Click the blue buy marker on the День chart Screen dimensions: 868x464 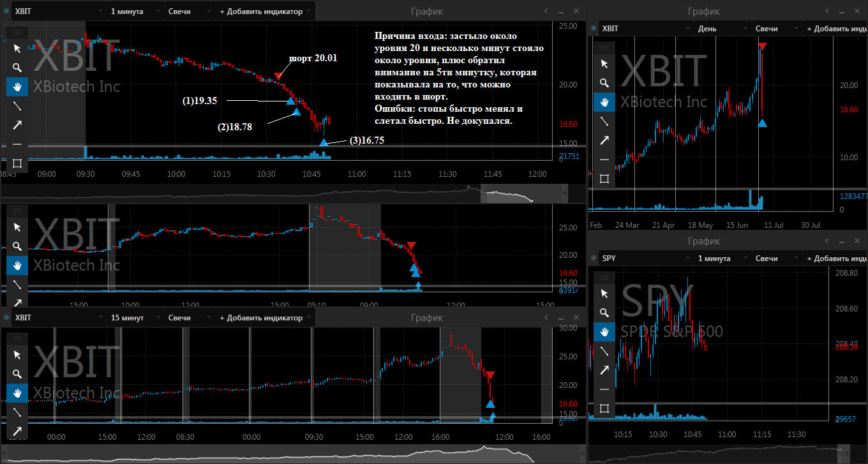coord(762,123)
